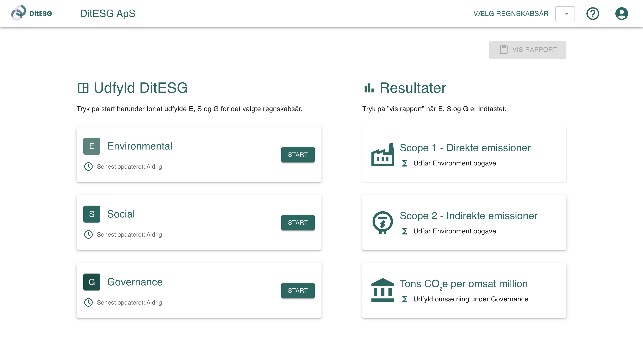
Task: Click the CO2e bank building icon
Action: 382,290
